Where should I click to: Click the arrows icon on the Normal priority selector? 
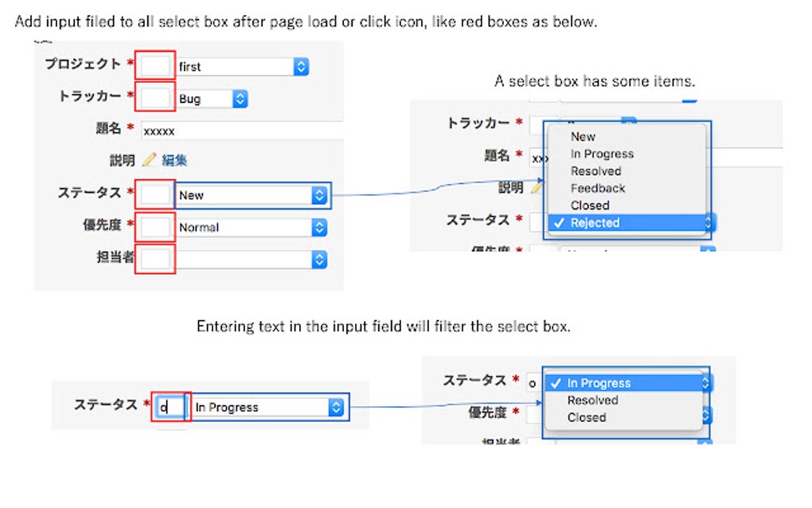click(318, 227)
